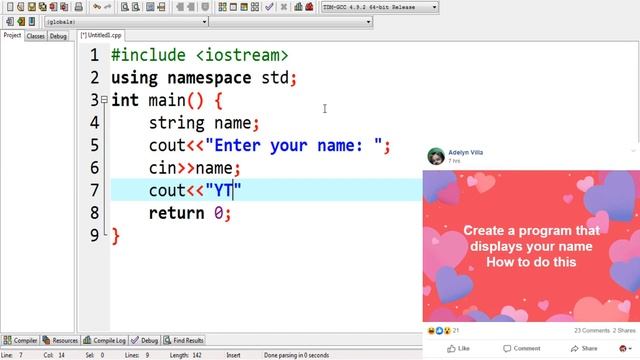Viewport: 640px width, 360px height.
Task: Click the 'Insert' mode status bar entry
Action: [x=233, y=355]
